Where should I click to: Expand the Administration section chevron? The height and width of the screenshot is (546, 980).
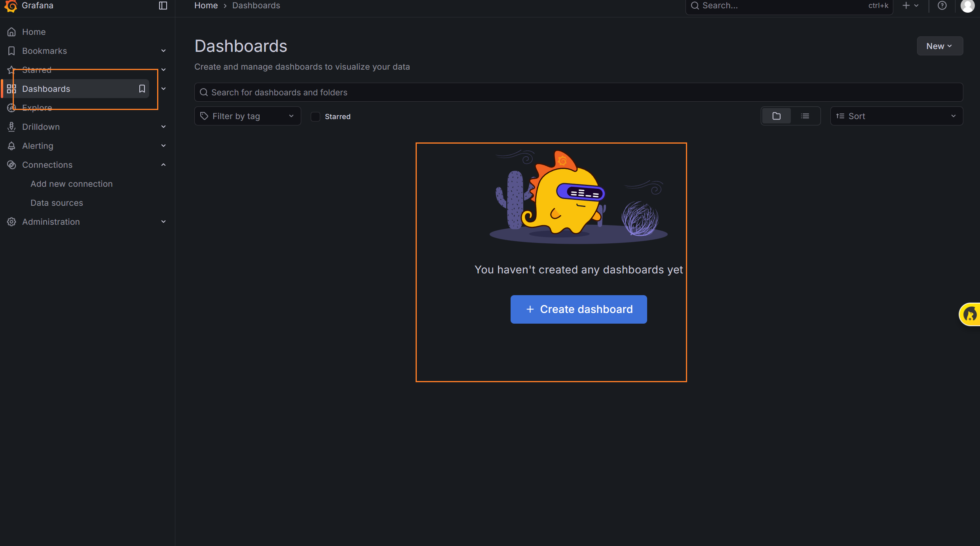pos(163,222)
